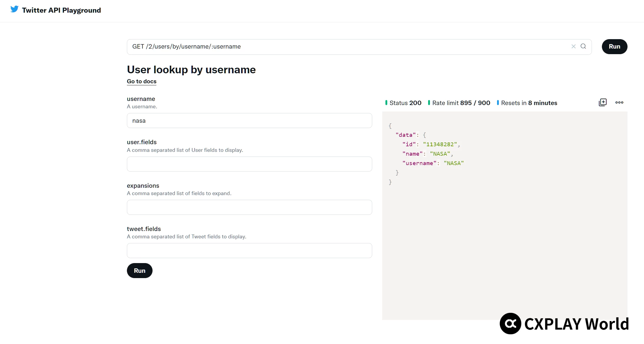
Task: Click 'A comma separated list of User fields' description
Action: (x=185, y=150)
